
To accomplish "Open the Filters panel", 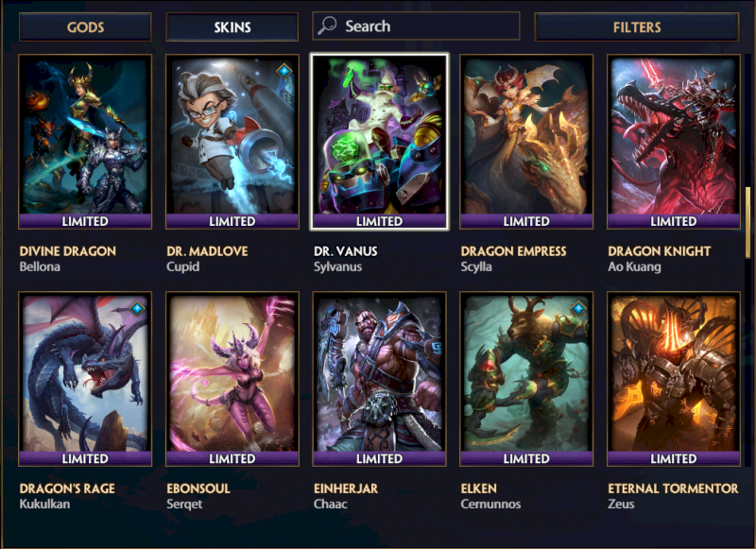I will pyautogui.click(x=637, y=27).
